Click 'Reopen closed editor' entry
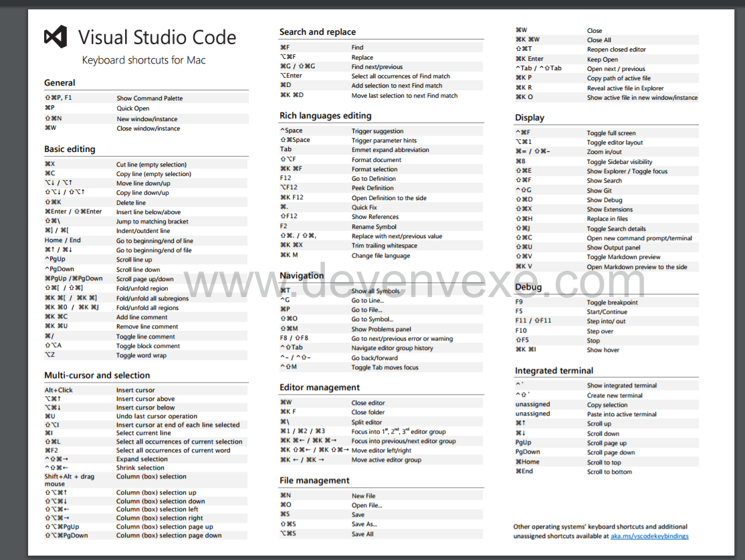 coord(616,50)
